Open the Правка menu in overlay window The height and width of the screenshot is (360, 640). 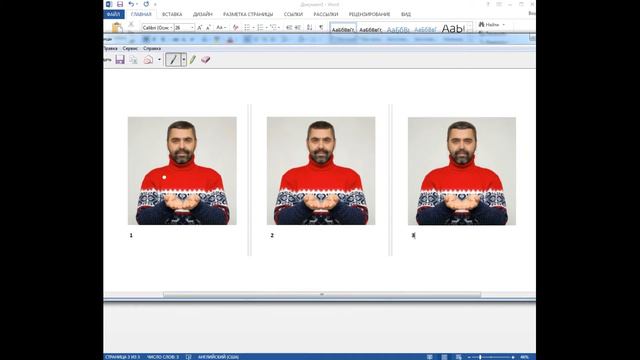tap(110, 49)
